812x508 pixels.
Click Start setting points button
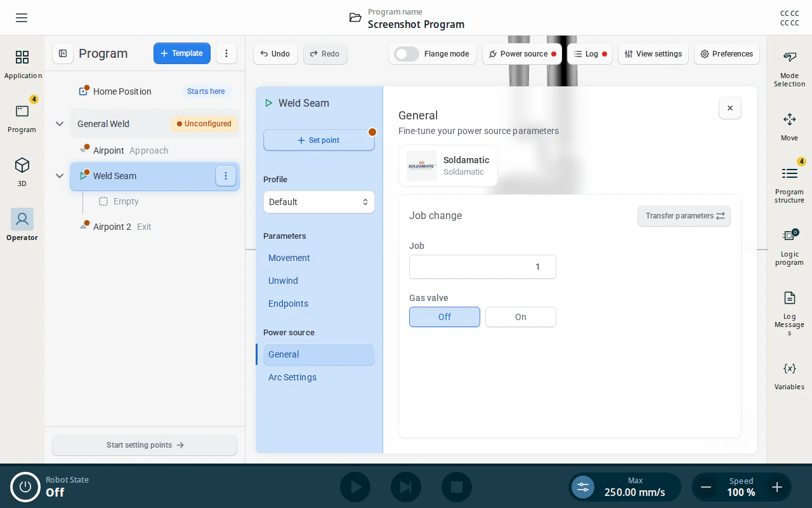point(145,445)
